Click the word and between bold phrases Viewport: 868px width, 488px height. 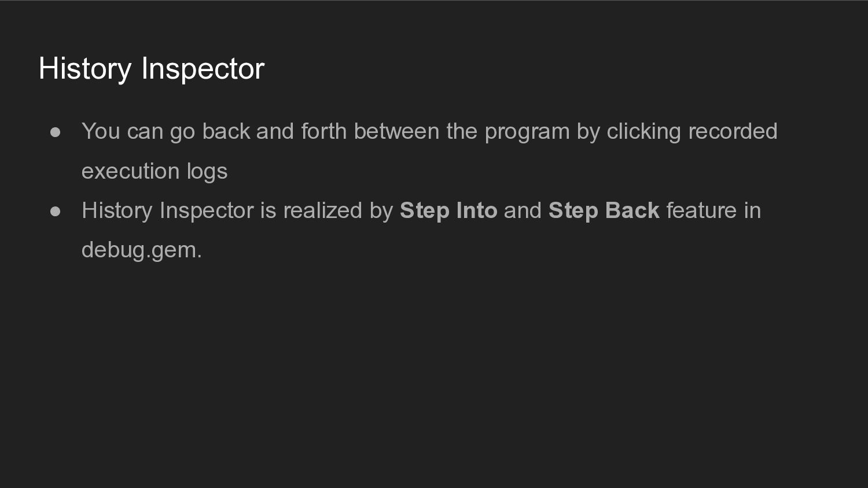point(523,210)
